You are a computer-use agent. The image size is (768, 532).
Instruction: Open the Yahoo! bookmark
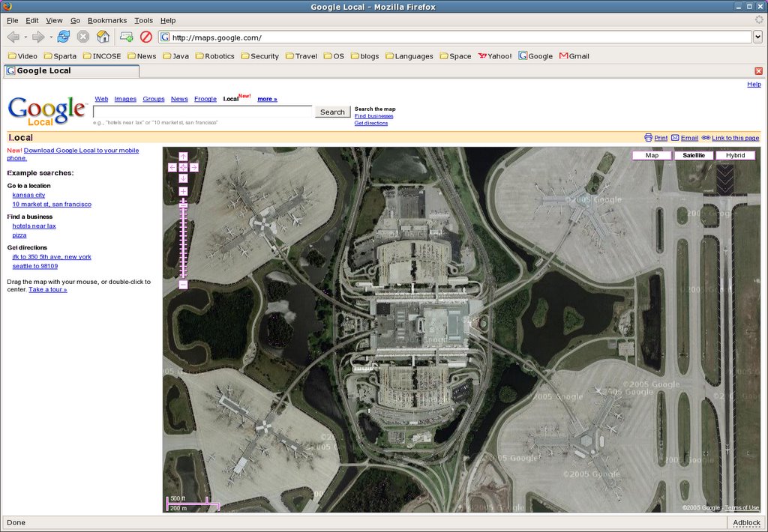click(495, 55)
